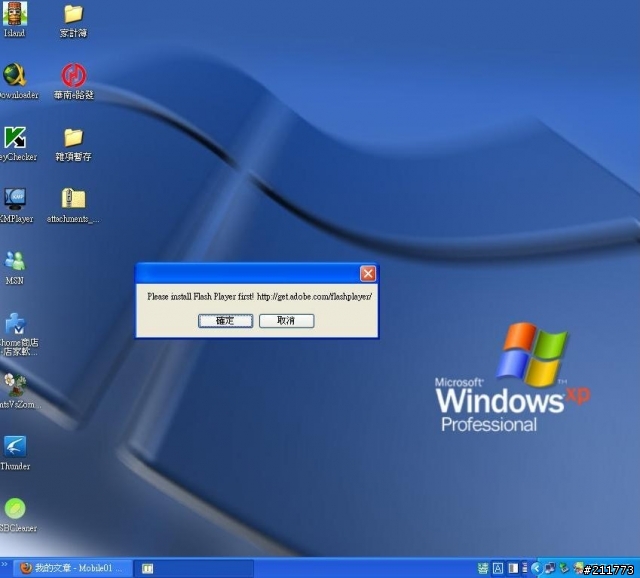Expand hidden tray icons arrow
Image resolution: width=640 pixels, height=578 pixels.
[536, 568]
